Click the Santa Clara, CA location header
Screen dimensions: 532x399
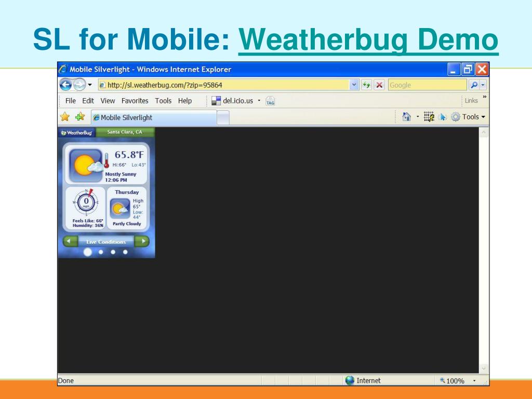[x=125, y=132]
